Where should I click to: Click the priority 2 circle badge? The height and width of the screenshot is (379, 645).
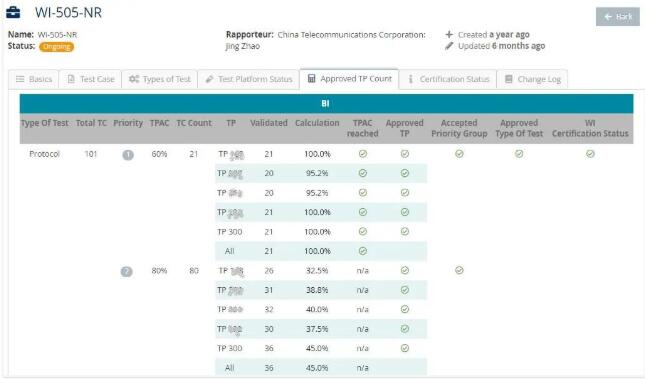pyautogui.click(x=126, y=272)
